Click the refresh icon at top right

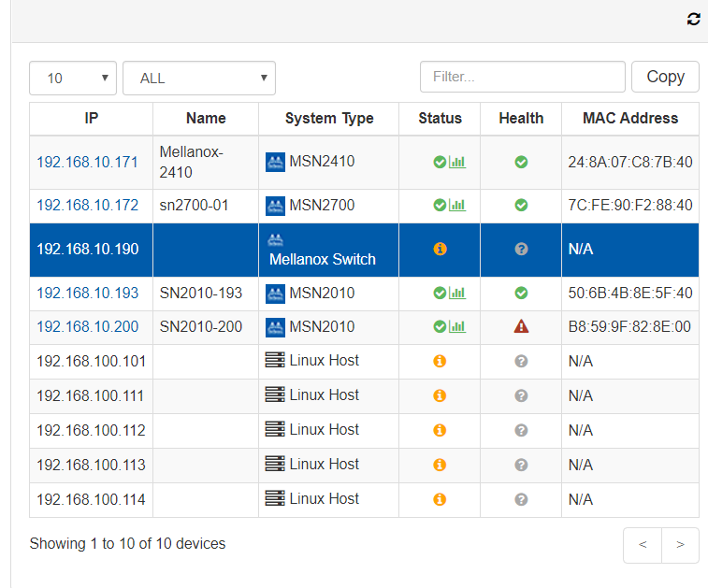point(693,19)
